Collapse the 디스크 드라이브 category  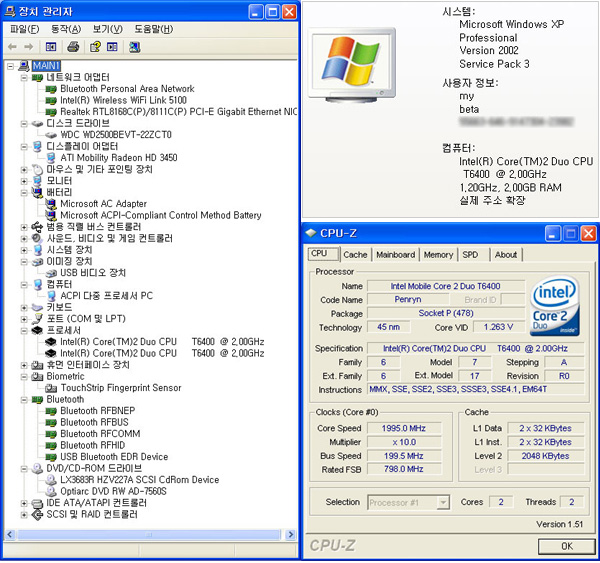click(x=24, y=124)
